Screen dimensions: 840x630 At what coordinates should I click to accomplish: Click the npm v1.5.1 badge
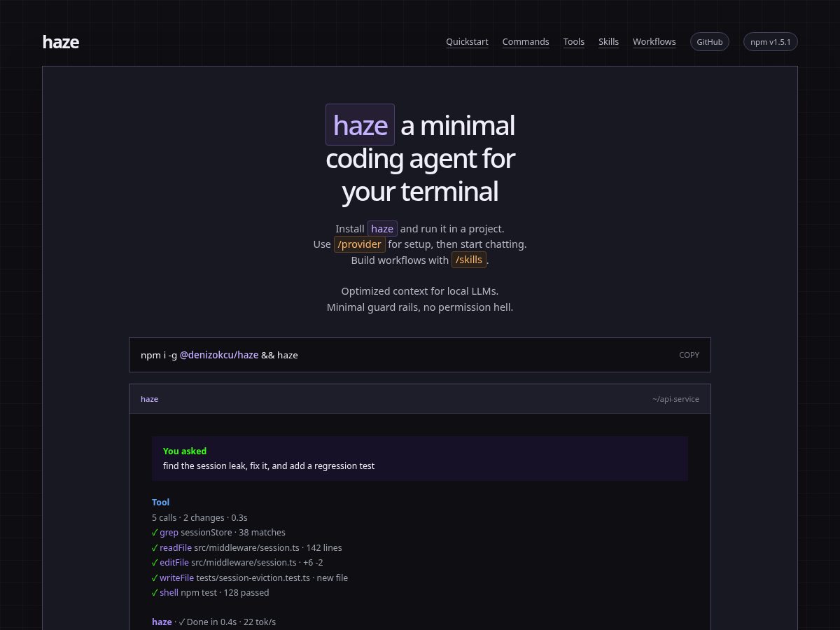[x=770, y=42]
